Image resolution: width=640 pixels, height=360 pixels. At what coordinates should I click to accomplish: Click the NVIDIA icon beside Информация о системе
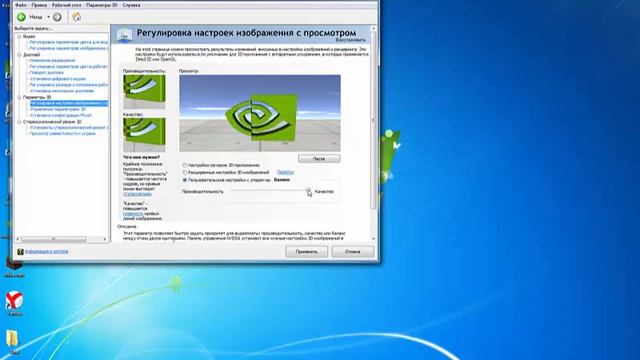pos(20,252)
